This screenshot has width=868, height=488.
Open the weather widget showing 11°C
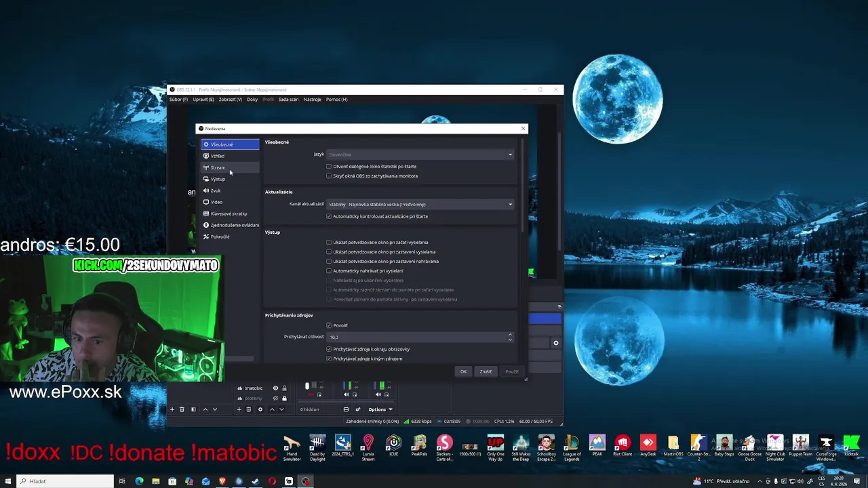click(722, 481)
